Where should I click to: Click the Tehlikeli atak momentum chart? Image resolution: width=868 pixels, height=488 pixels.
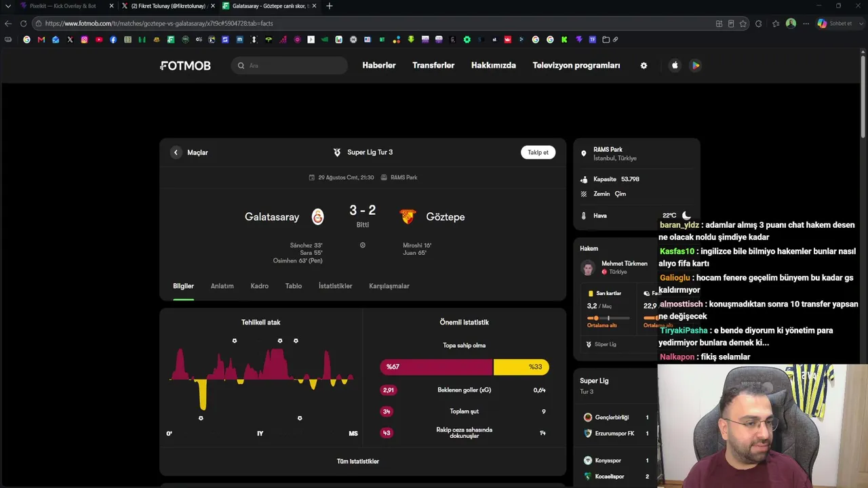tap(261, 381)
